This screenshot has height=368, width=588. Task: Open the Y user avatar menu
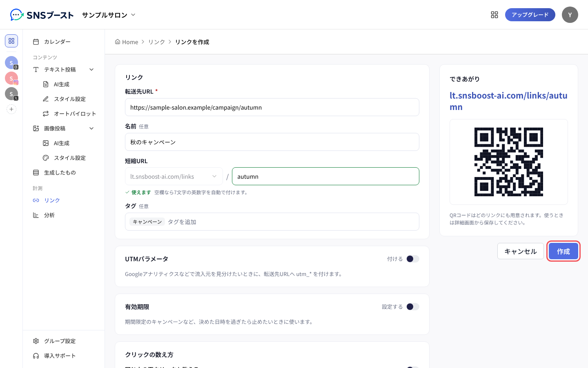point(570,15)
